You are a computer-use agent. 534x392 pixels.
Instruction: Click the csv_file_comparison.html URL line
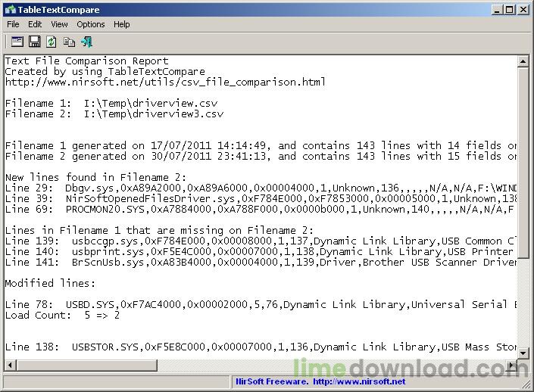165,82
